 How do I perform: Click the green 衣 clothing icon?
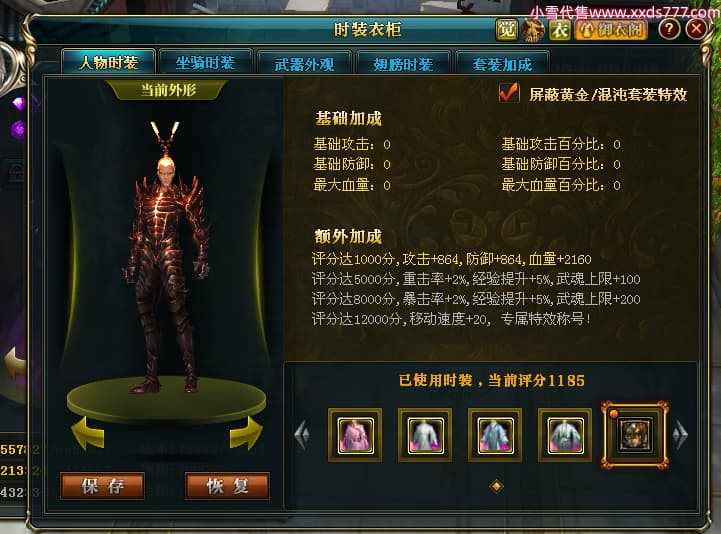[560, 30]
